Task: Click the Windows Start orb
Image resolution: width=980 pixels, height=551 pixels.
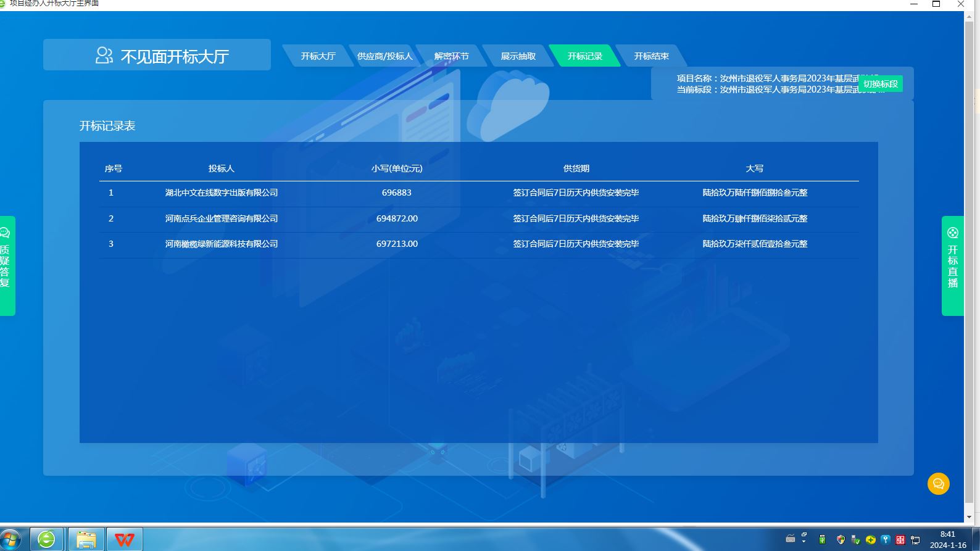Action: coord(11,540)
